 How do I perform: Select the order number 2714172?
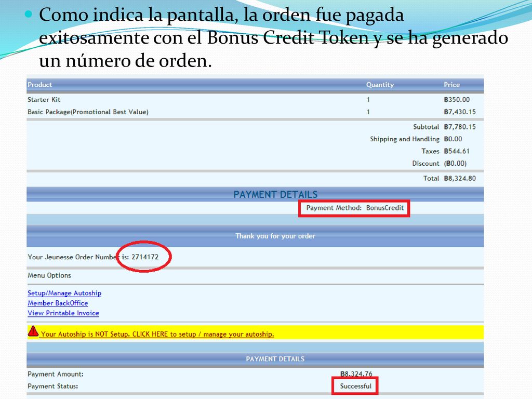(x=145, y=257)
